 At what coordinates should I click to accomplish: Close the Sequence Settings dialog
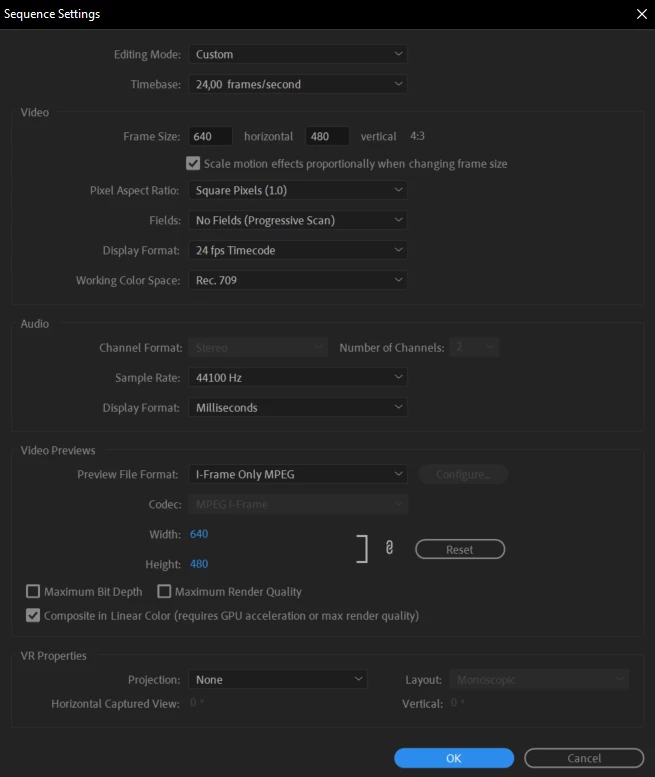click(x=642, y=14)
